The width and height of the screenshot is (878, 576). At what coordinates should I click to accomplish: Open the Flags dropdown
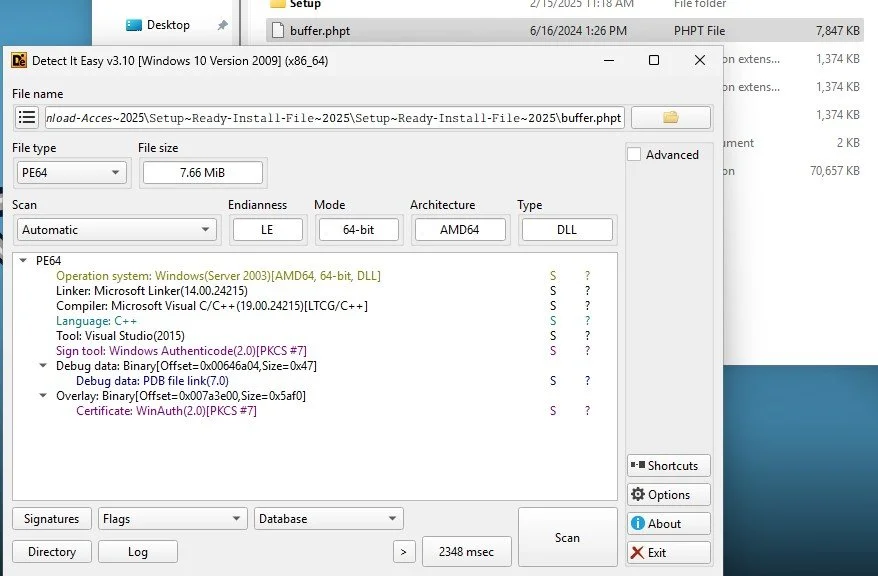point(172,519)
